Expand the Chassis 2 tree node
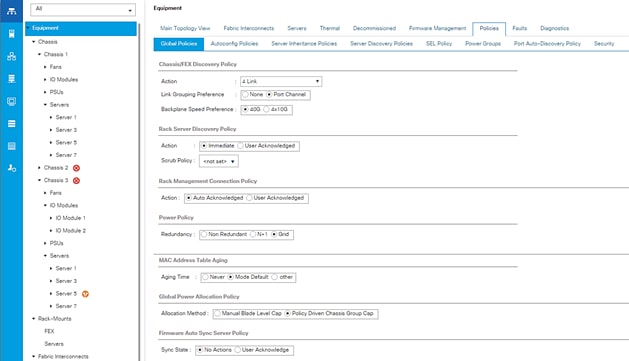Image resolution: width=629 pixels, height=361 pixels. tap(39, 168)
